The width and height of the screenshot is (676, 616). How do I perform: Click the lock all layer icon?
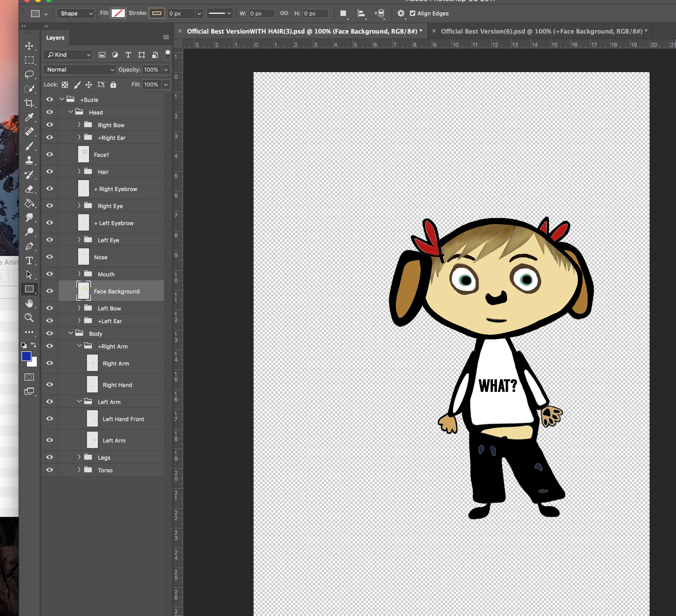click(113, 85)
